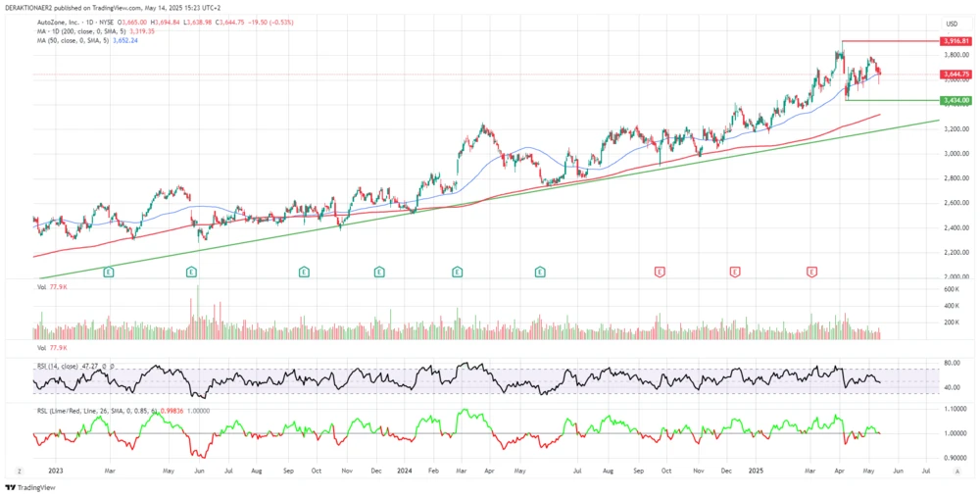The width and height of the screenshot is (980, 497).
Task: Click the green earnings marker near March 2023
Action: click(109, 271)
